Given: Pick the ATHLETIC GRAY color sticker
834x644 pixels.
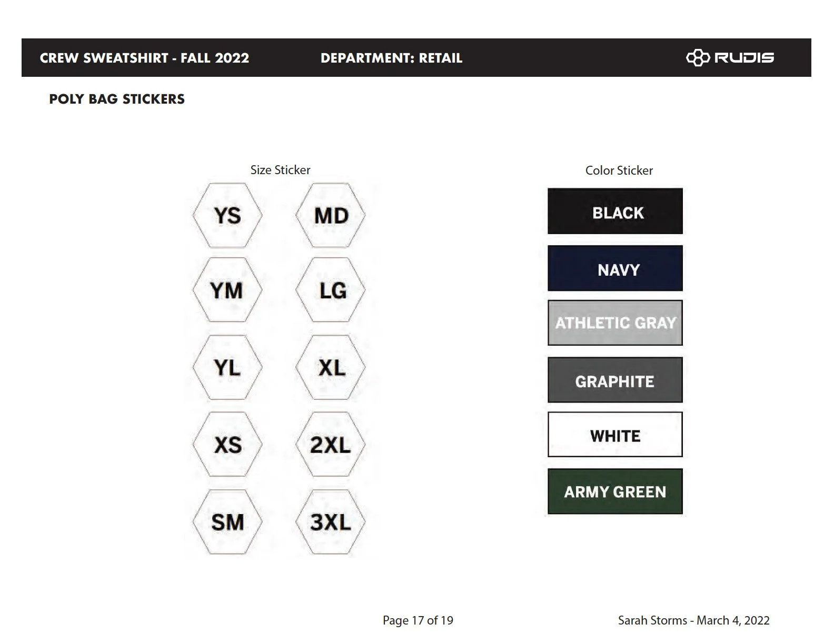Looking at the screenshot, I should click(x=615, y=323).
